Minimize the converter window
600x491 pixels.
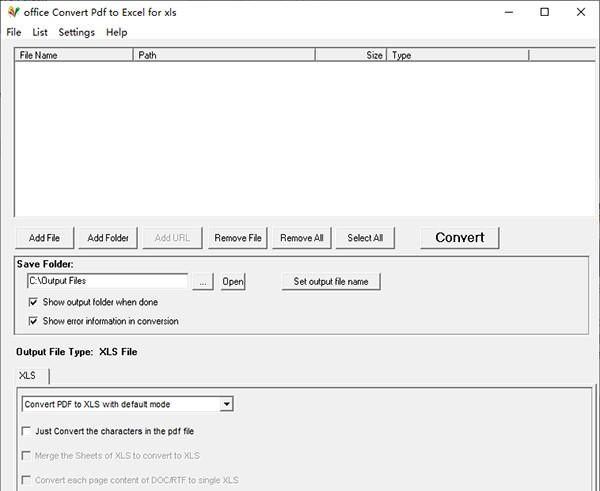click(x=509, y=12)
